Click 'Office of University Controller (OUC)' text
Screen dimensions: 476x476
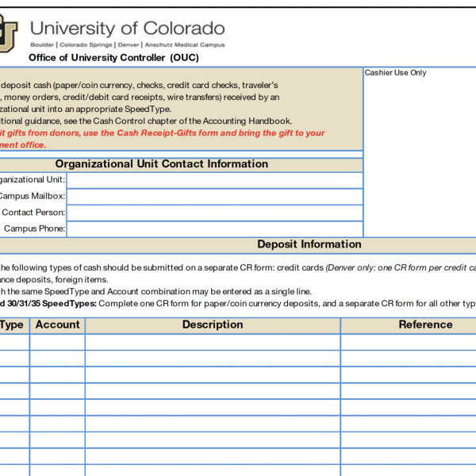point(113,58)
